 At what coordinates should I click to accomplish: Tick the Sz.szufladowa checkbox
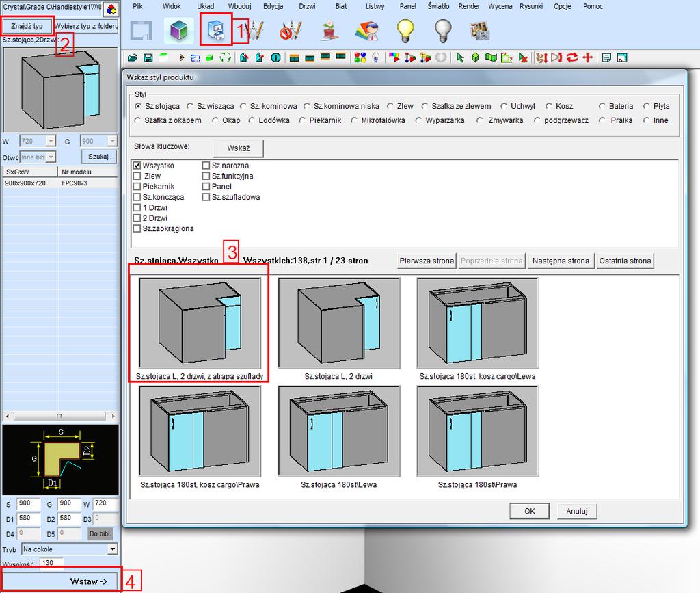click(x=206, y=197)
